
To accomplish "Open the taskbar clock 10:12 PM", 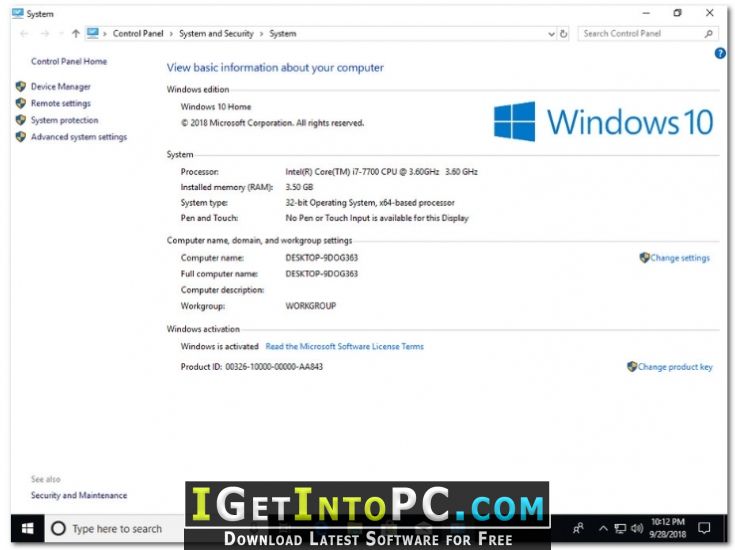I will pos(668,528).
